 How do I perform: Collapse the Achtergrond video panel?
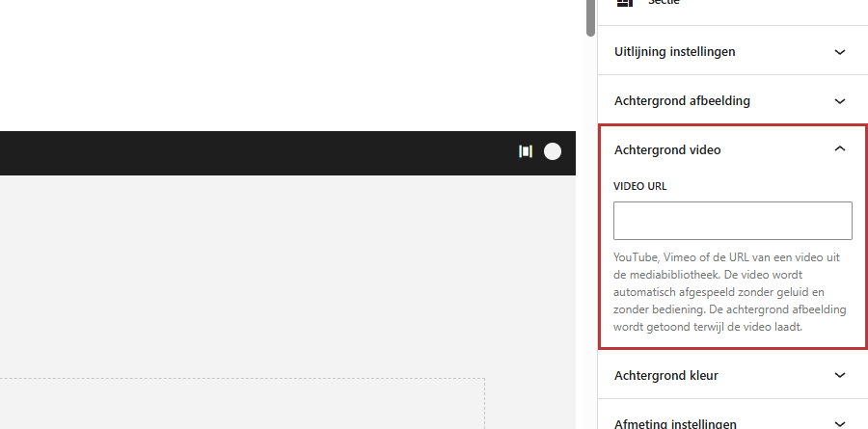point(732,150)
